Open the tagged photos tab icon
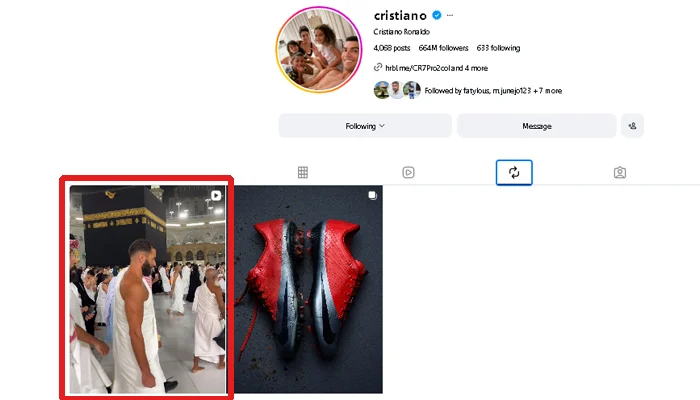The width and height of the screenshot is (700, 400). point(620,172)
